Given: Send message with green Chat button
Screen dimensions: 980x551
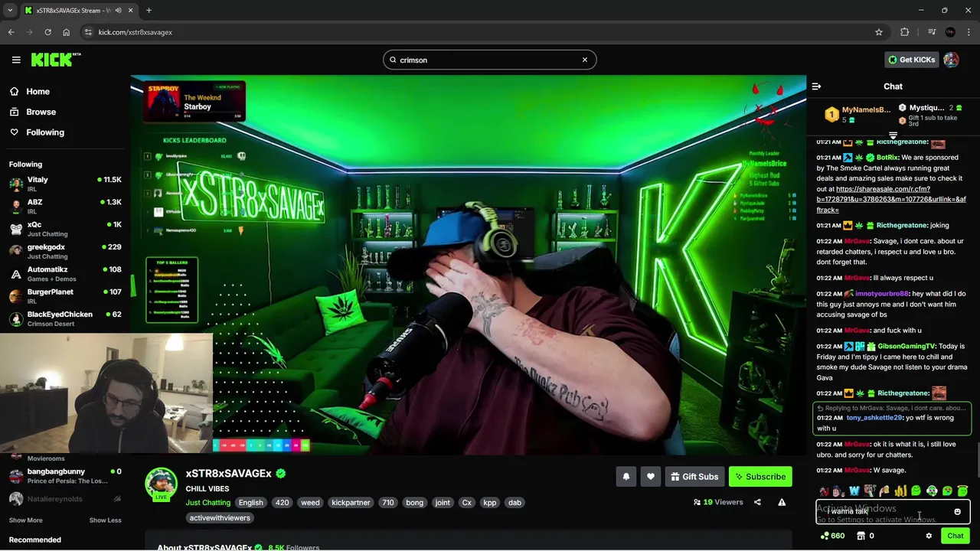Looking at the screenshot, I should click(955, 536).
